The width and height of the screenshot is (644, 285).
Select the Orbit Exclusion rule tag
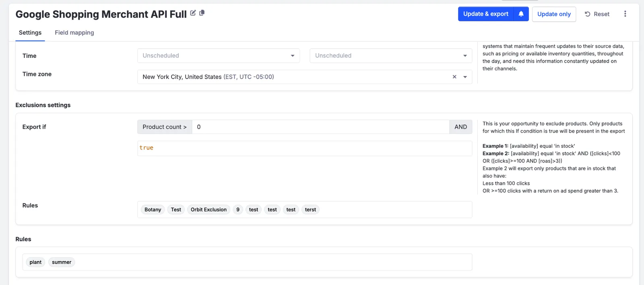tap(208, 209)
